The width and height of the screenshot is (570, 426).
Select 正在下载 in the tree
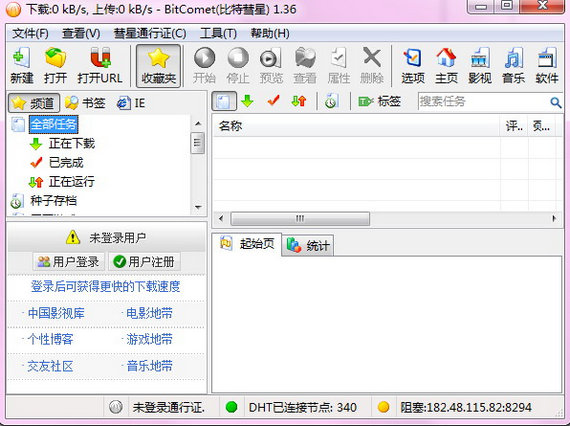tap(72, 144)
